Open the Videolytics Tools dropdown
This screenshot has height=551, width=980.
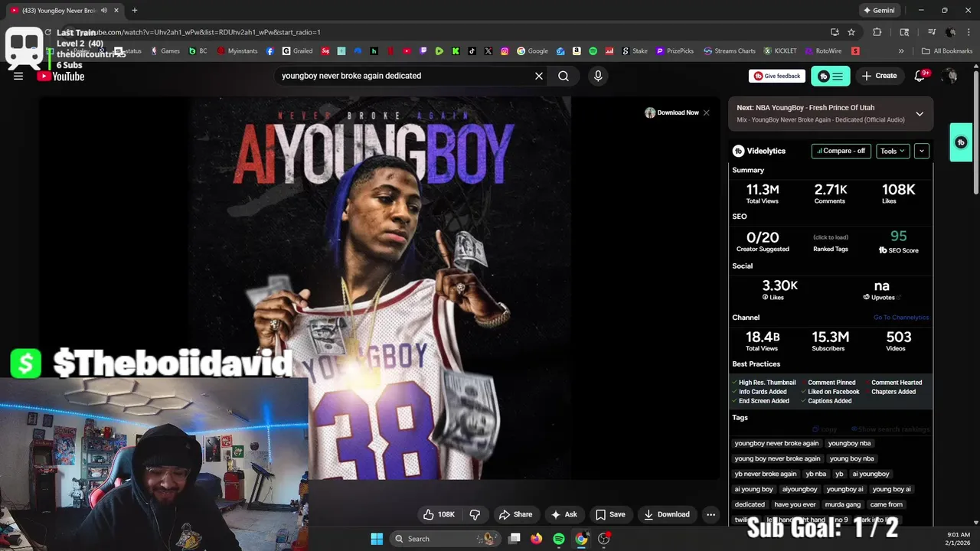pyautogui.click(x=893, y=151)
